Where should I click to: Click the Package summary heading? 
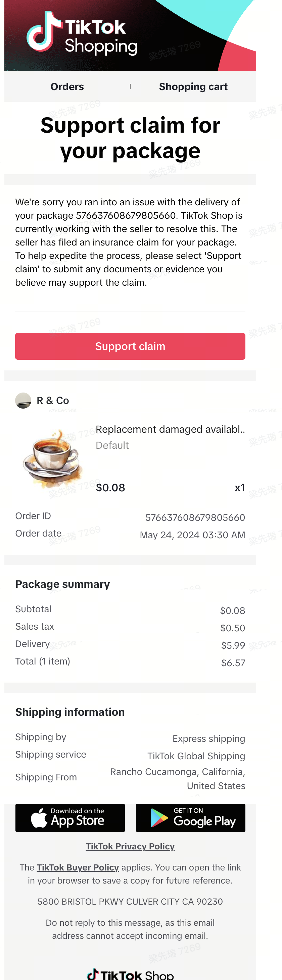pos(62,584)
